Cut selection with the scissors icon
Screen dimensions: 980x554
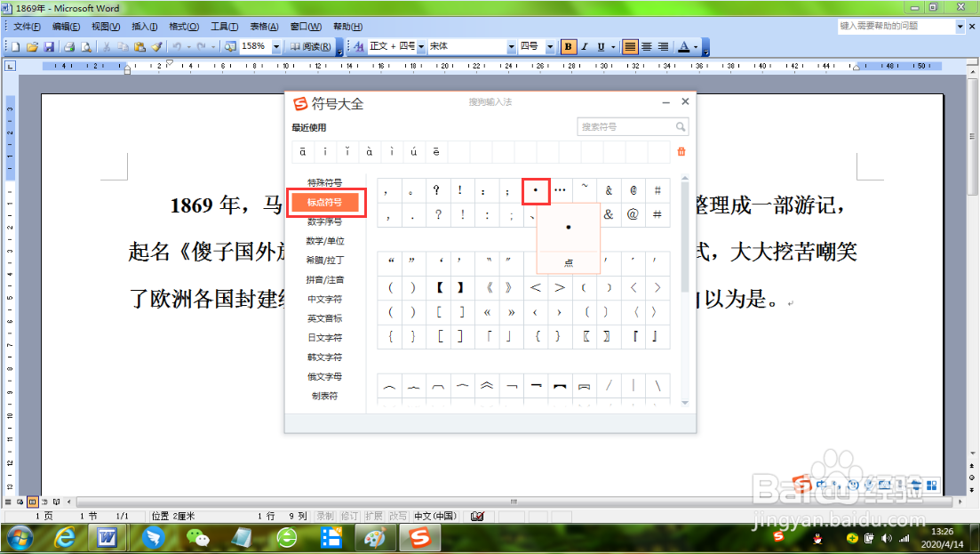107,47
